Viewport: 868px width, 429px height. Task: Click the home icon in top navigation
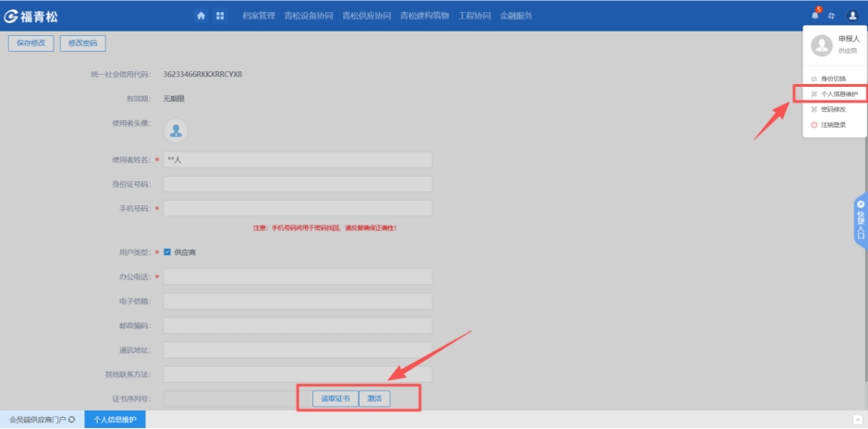click(201, 16)
